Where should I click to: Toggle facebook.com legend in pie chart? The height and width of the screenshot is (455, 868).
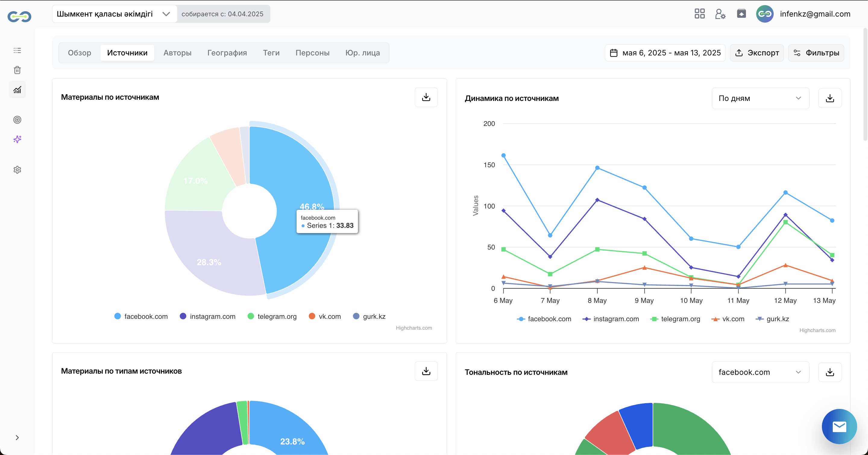141,316
